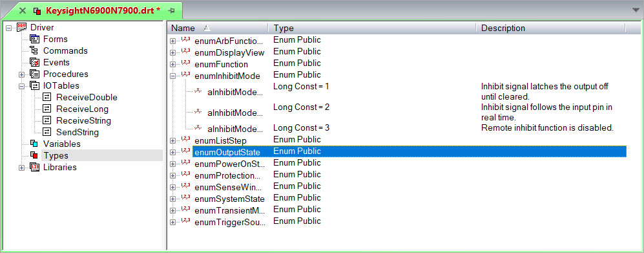
Task: Expand the enumFunction enum
Action: coord(173,64)
